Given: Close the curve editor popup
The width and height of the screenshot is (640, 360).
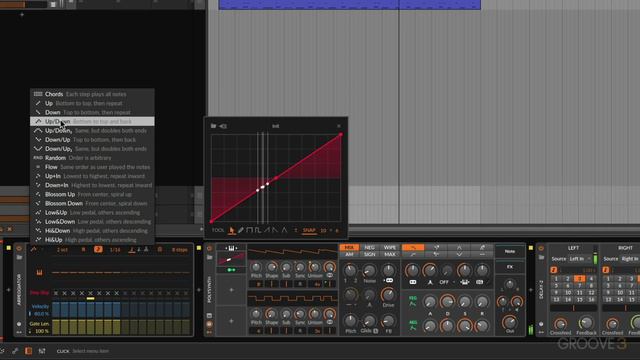Looking at the screenshot, I should [339, 126].
